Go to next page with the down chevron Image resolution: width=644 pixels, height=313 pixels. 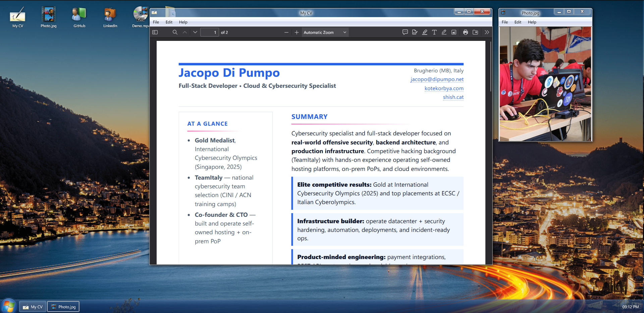pyautogui.click(x=195, y=32)
